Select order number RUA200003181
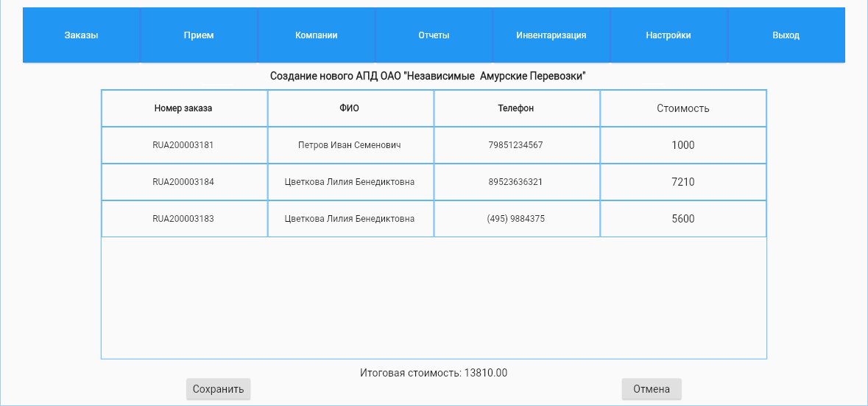The height and width of the screenshot is (406, 868). click(x=183, y=145)
